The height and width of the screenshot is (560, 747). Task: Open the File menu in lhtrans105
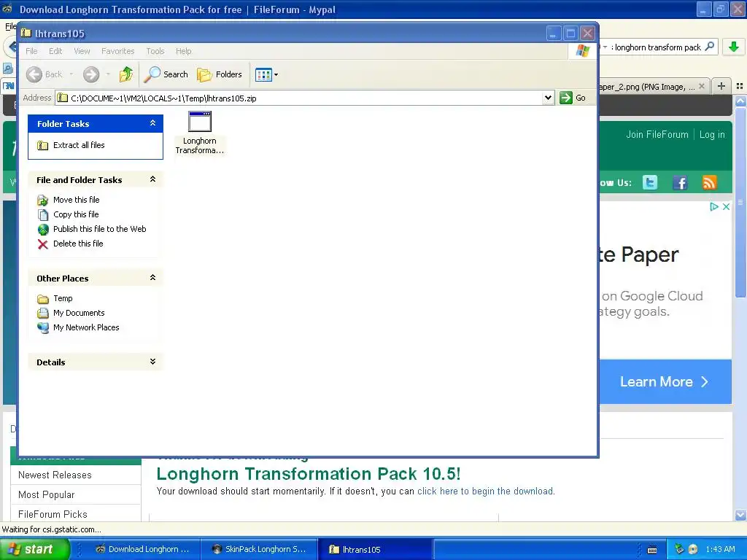31,51
